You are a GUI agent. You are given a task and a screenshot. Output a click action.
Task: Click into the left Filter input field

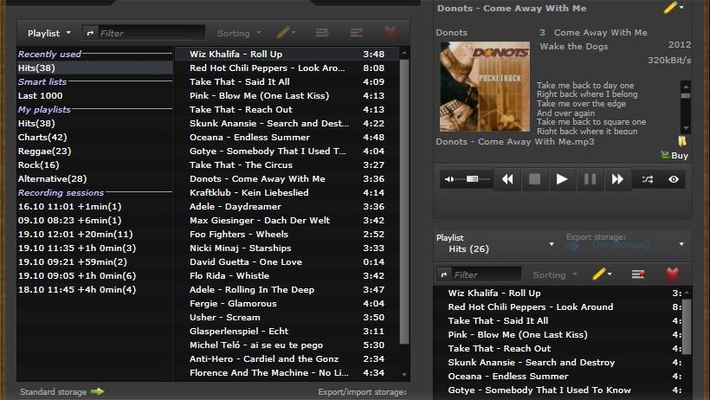pos(151,33)
